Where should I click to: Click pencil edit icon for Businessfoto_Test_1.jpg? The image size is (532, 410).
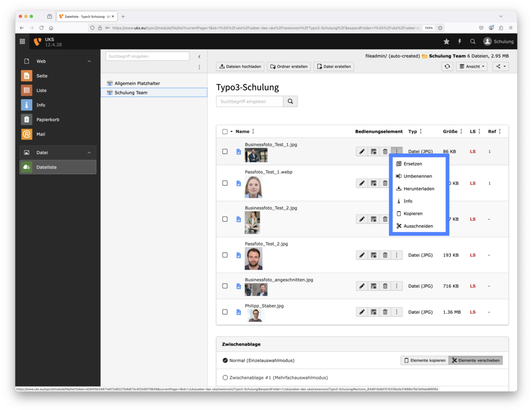pyautogui.click(x=362, y=152)
